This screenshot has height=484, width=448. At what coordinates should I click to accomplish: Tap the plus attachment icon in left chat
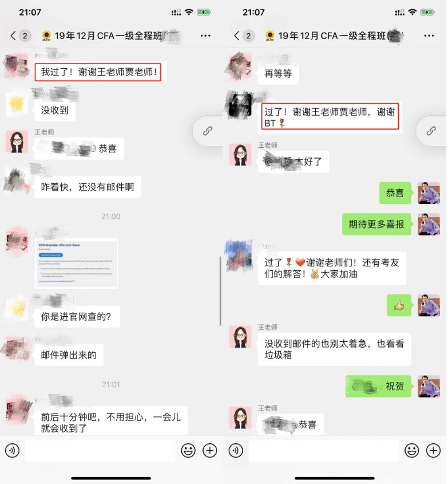click(209, 451)
